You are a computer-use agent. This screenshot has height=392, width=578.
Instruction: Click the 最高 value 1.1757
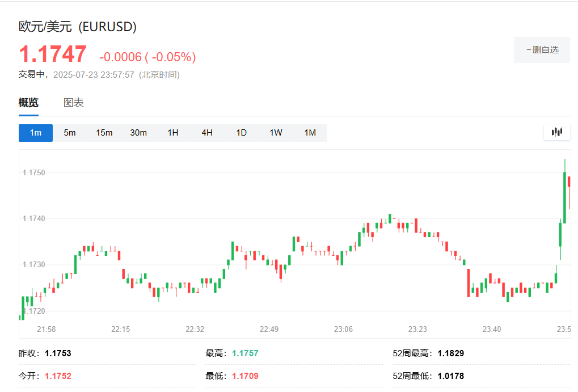point(245,353)
